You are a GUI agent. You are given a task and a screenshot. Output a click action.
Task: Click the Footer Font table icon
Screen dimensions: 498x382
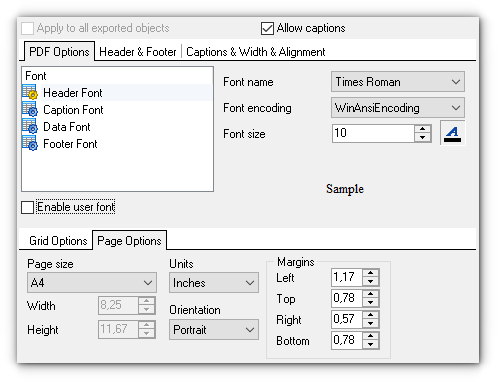click(x=30, y=143)
